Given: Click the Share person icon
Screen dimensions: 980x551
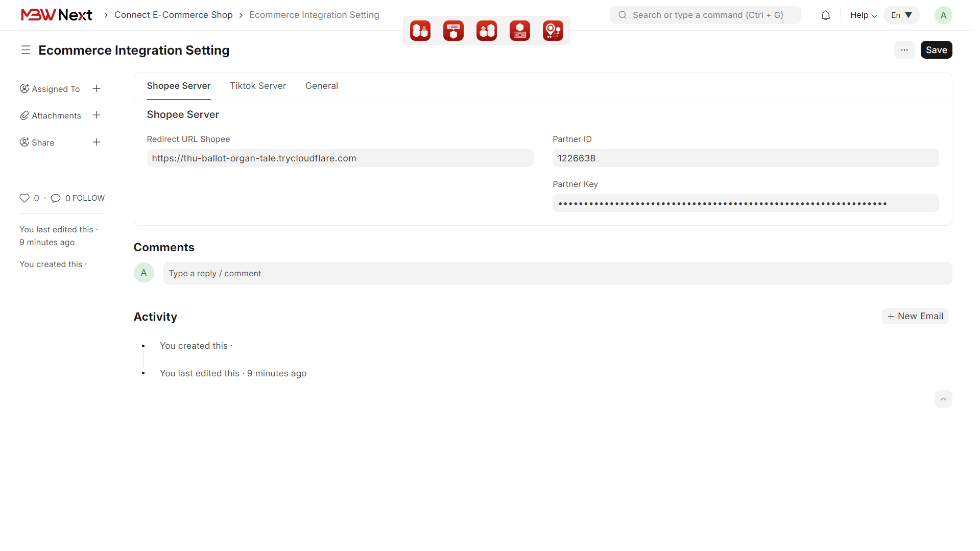Looking at the screenshot, I should 24,142.
